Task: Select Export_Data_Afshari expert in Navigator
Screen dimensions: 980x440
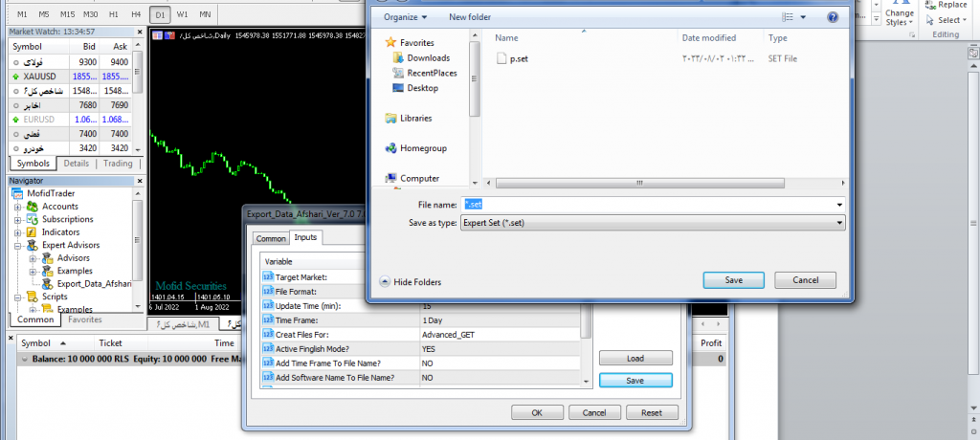Action: pyautogui.click(x=94, y=284)
